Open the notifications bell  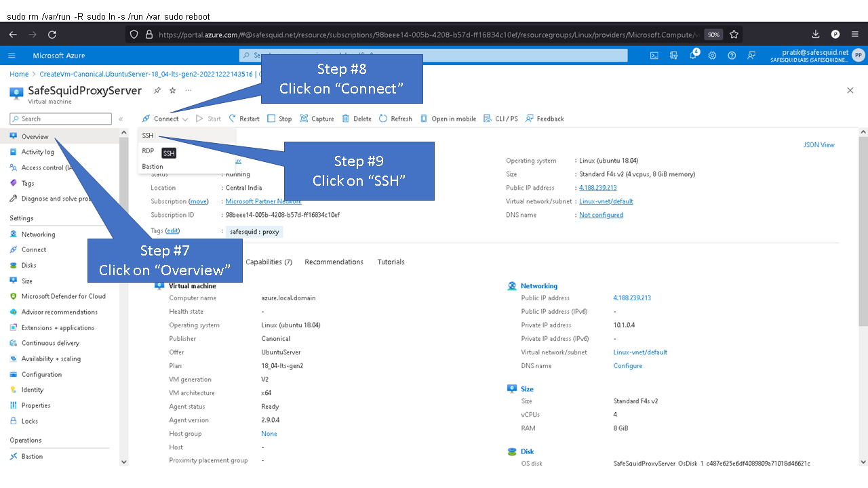[693, 56]
